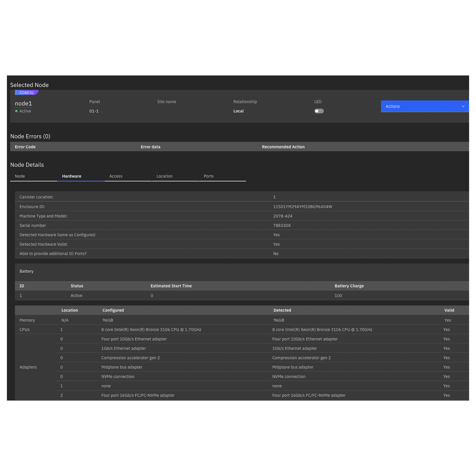Click the Error Code column header
The width and height of the screenshot is (476, 476).
click(x=25, y=147)
